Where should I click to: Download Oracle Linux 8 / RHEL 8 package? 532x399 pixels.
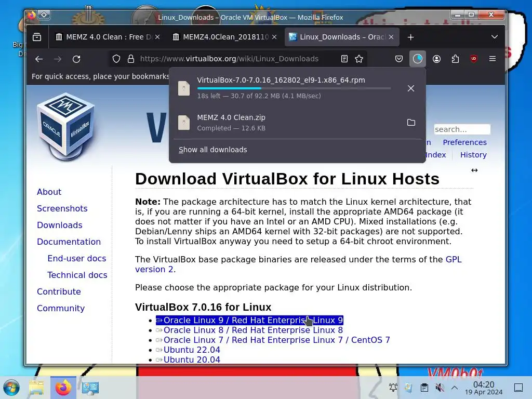pos(249,330)
